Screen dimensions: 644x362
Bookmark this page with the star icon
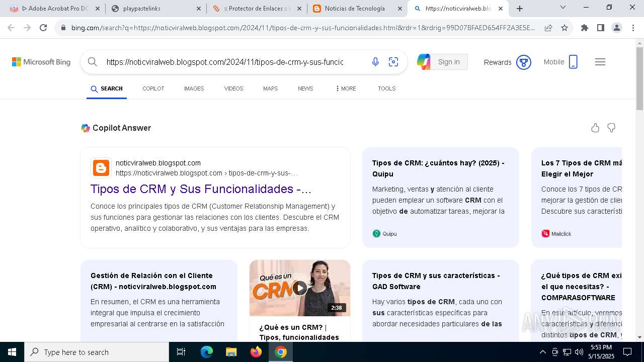coord(565,28)
